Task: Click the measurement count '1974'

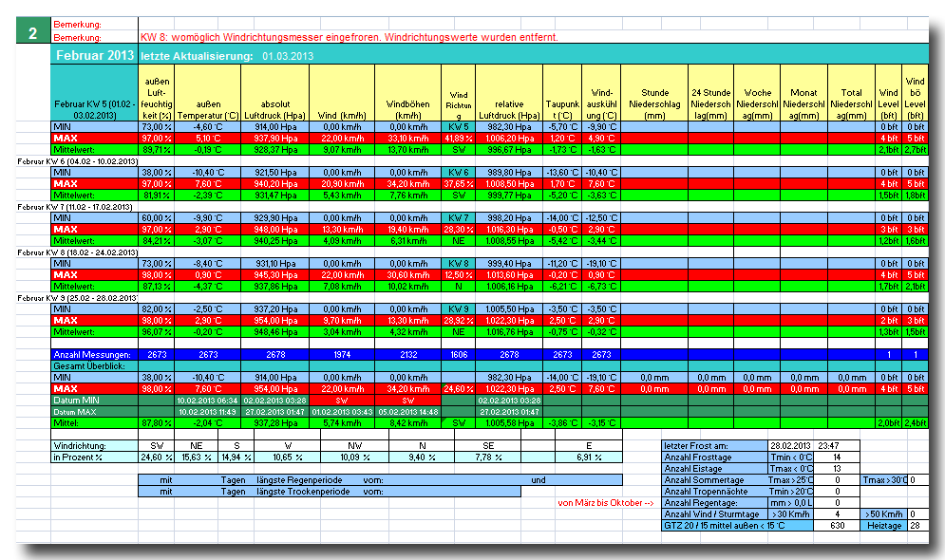Action: [342, 355]
